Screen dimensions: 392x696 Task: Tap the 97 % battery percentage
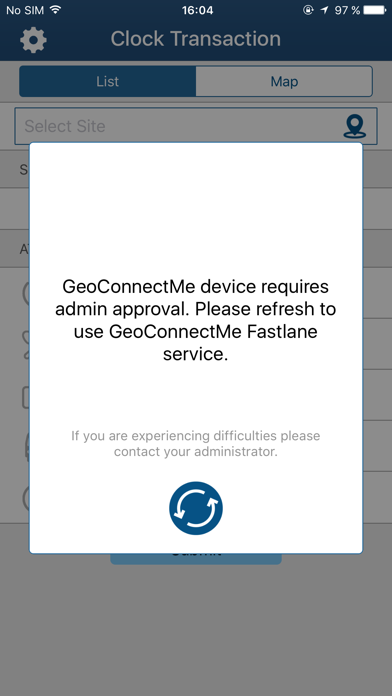pyautogui.click(x=347, y=10)
